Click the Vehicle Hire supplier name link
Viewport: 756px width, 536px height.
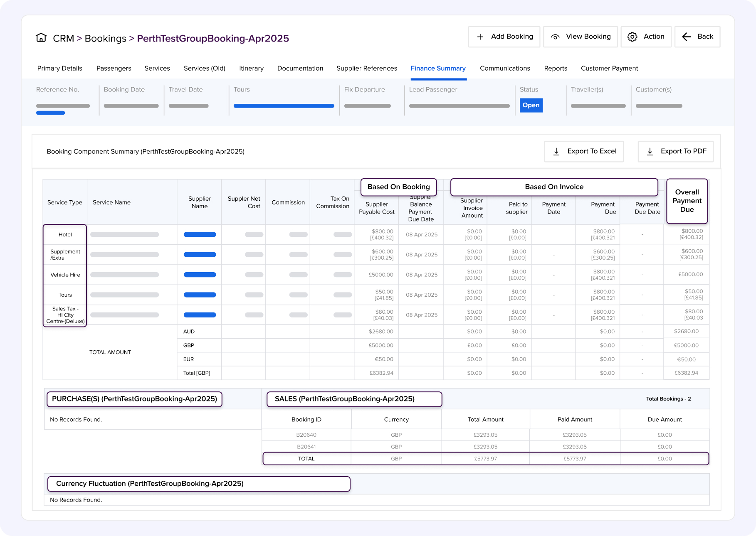[200, 275]
